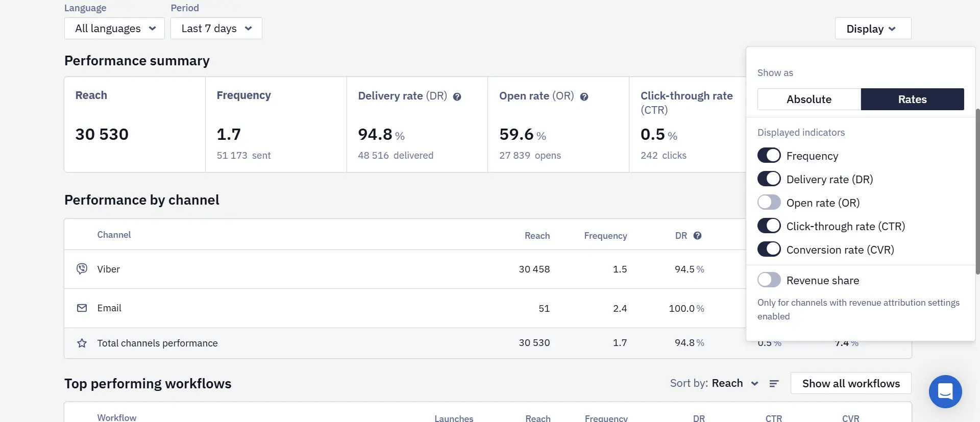
Task: Switch to the Absolute view tab
Action: tap(809, 100)
